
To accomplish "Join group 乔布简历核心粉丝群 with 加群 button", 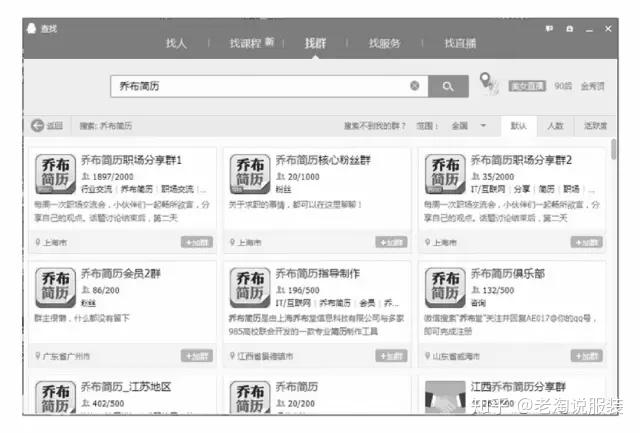I will (391, 242).
